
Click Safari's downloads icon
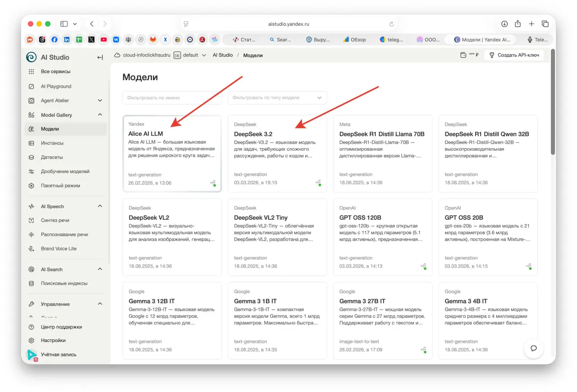pos(504,24)
